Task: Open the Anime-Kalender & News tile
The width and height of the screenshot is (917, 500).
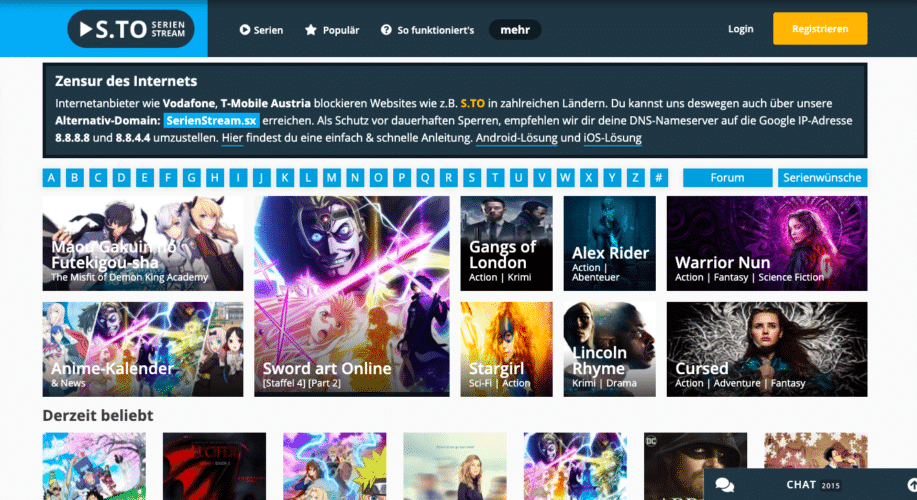Action: click(143, 349)
